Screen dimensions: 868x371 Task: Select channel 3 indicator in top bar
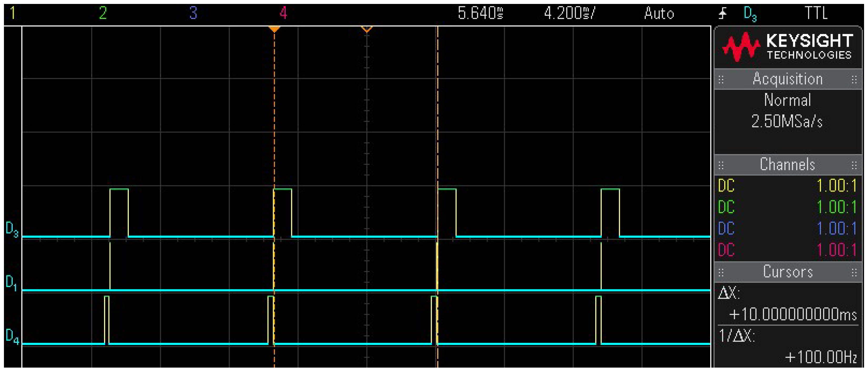193,13
